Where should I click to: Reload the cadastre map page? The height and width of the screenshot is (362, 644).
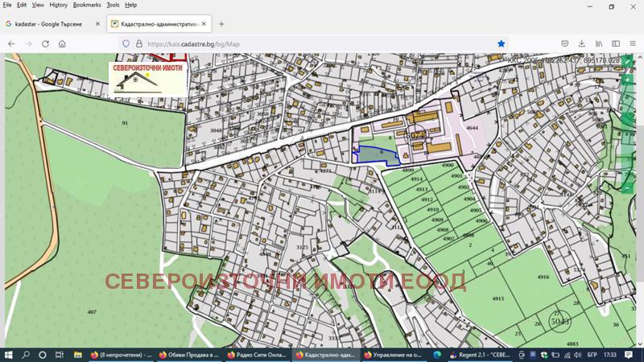pyautogui.click(x=45, y=43)
